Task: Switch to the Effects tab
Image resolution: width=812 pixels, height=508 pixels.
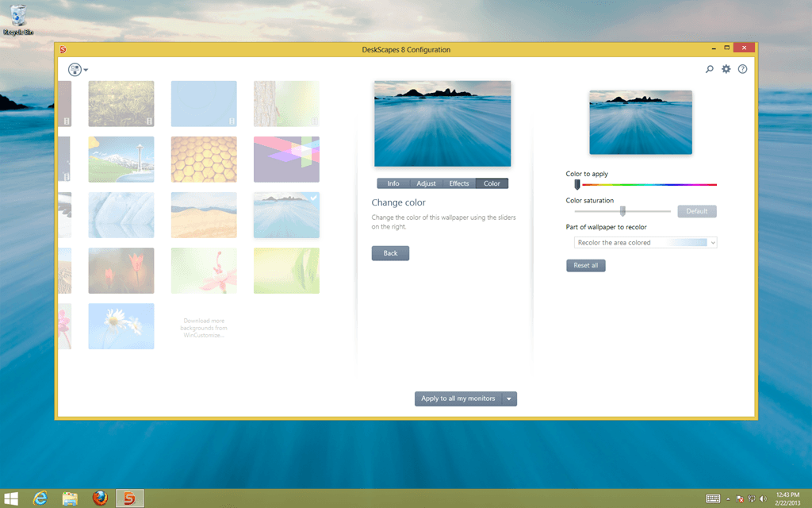Action: (x=459, y=183)
